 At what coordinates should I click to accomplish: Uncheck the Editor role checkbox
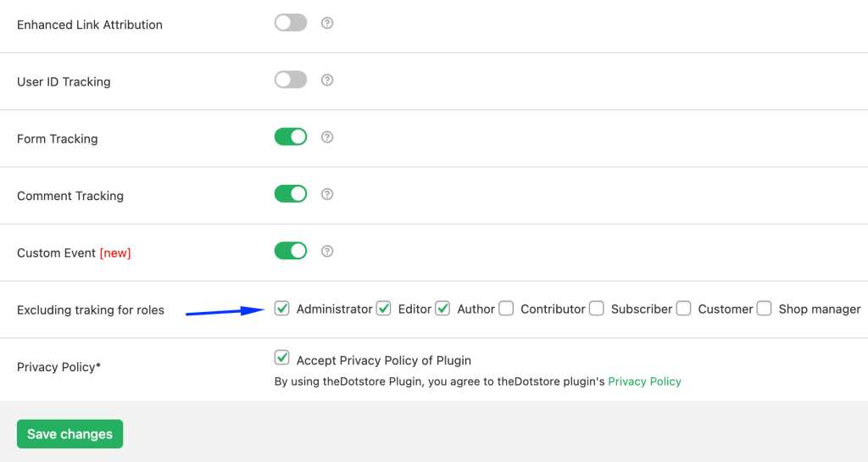[384, 309]
